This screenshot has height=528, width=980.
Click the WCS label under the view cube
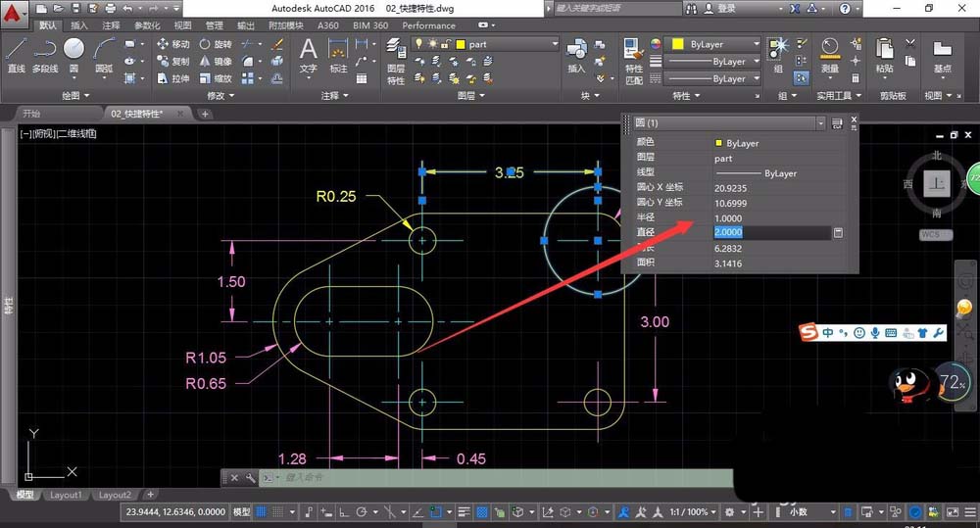[935, 234]
